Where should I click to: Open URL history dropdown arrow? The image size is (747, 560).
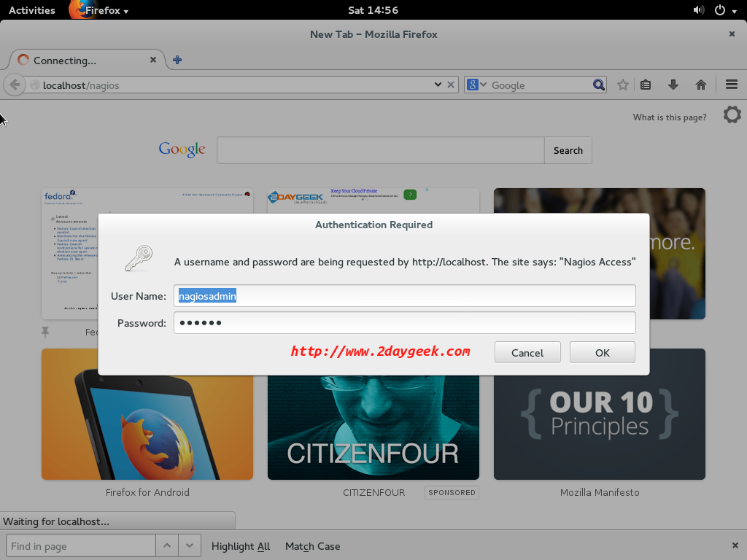click(438, 85)
